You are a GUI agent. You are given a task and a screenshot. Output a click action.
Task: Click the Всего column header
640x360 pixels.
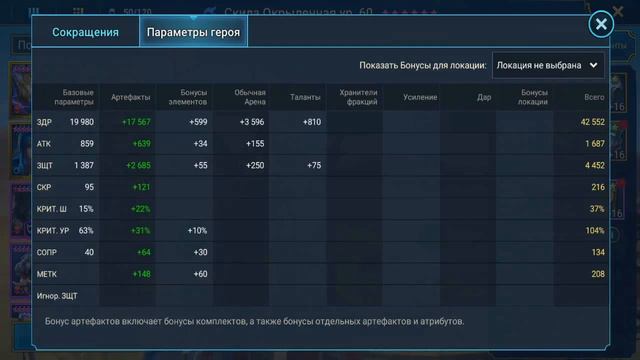coord(594,97)
